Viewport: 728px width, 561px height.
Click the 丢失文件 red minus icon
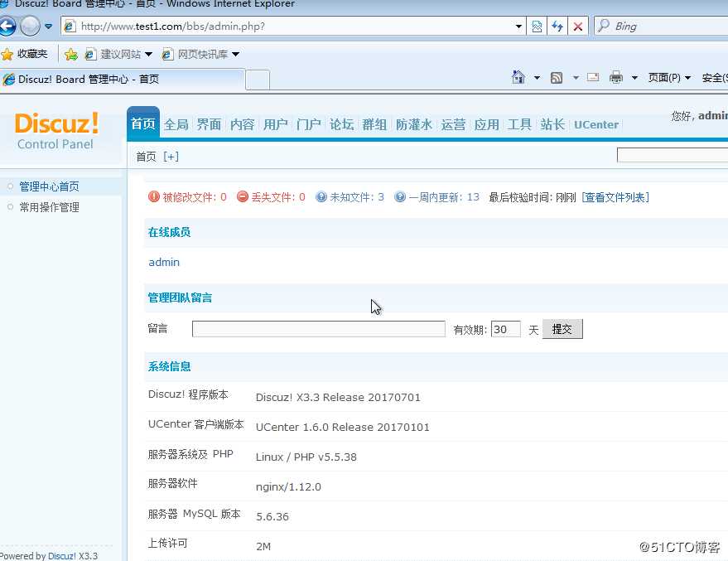(x=243, y=196)
